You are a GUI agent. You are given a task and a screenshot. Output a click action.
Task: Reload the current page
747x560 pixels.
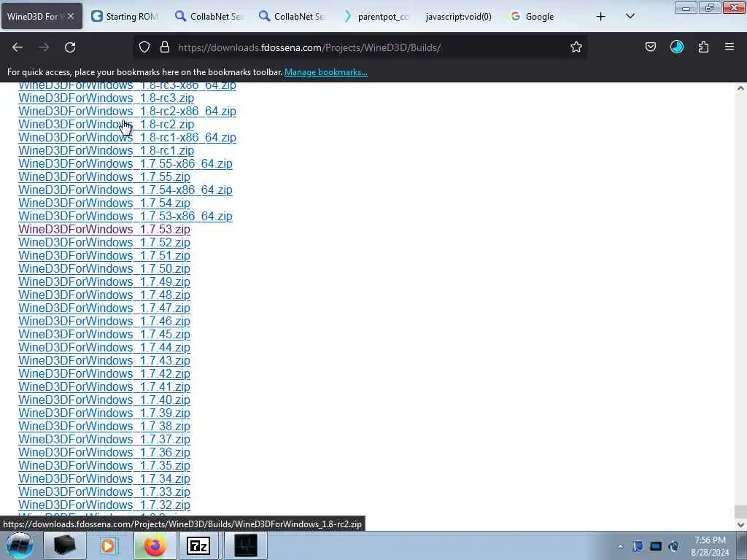(x=70, y=47)
